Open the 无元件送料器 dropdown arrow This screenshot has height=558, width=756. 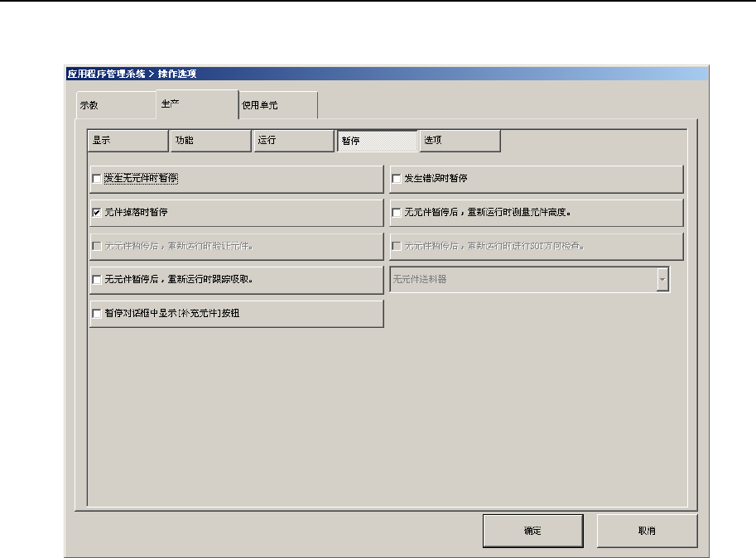pyautogui.click(x=662, y=280)
